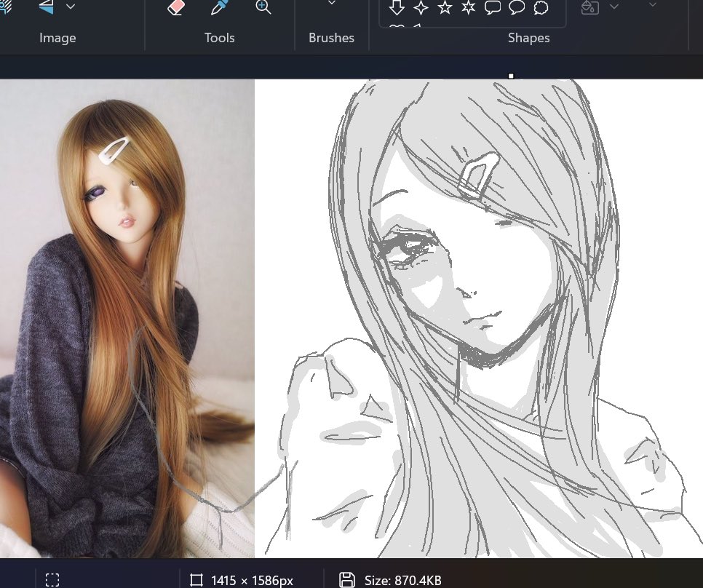Screen dimensions: 703x588
Task: Choose the five-point star shape
Action: tap(445, 7)
